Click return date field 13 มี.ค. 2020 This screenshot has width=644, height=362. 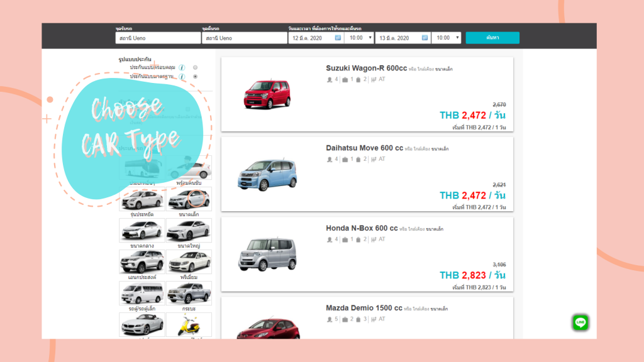402,38
